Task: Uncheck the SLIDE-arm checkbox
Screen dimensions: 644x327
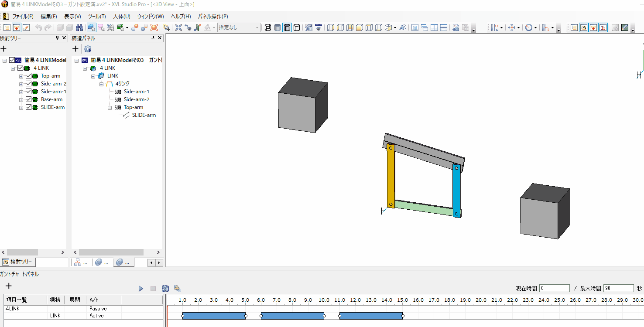Action: click(29, 107)
